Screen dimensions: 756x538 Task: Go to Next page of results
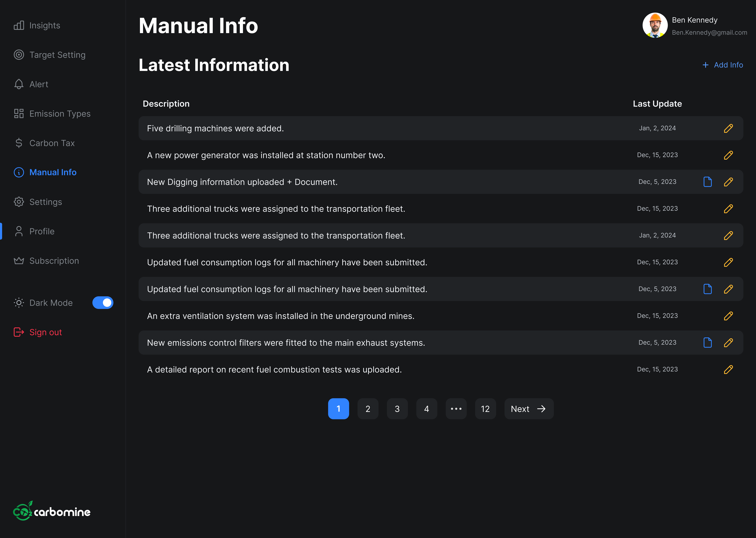coord(529,409)
